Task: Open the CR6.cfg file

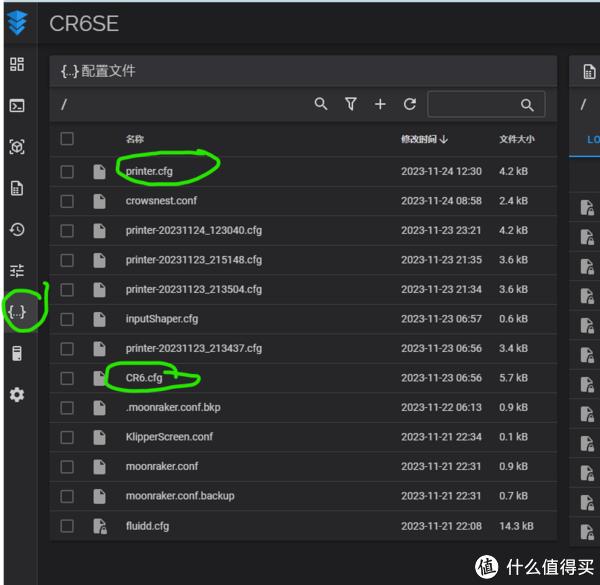Action: point(144,378)
